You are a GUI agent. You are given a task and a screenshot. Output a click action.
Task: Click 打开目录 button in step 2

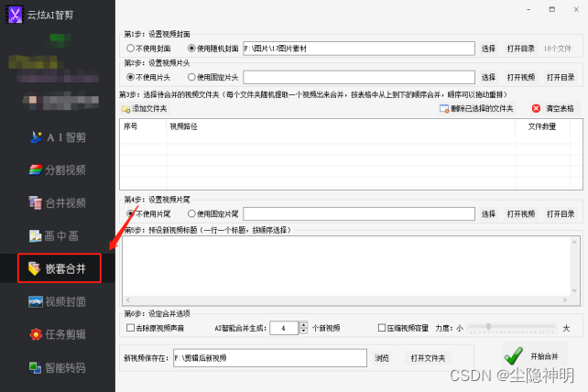pos(561,77)
